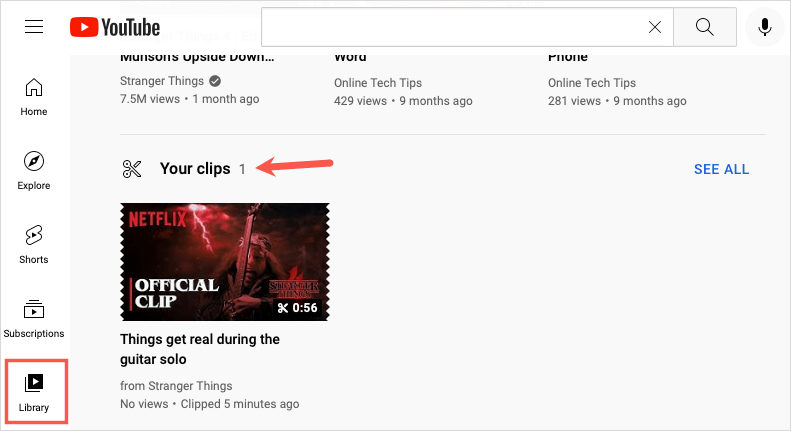
Task: Open the Your clips section heading
Action: tap(195, 169)
